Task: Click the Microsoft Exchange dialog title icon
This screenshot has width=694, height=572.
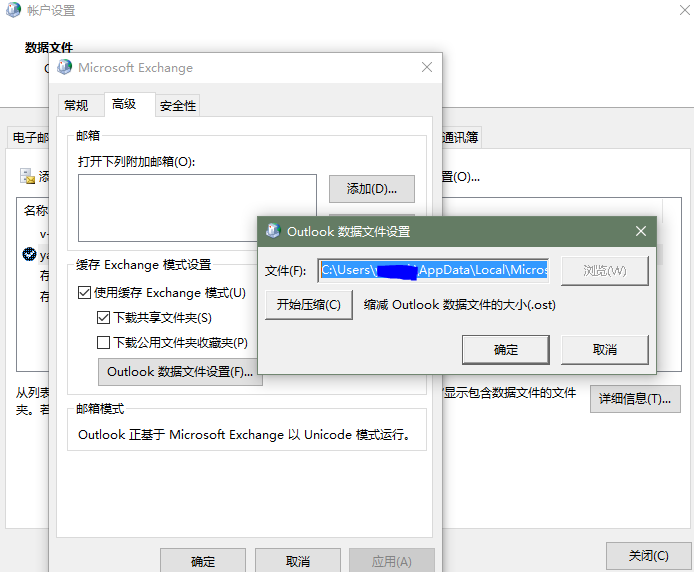Action: [65, 67]
